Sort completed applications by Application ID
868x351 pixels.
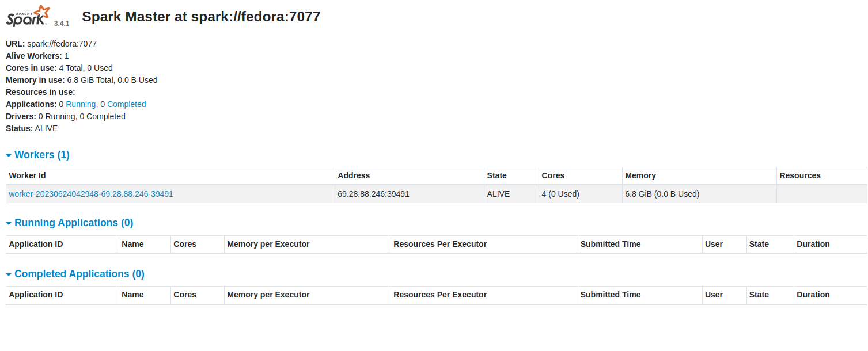click(36, 295)
